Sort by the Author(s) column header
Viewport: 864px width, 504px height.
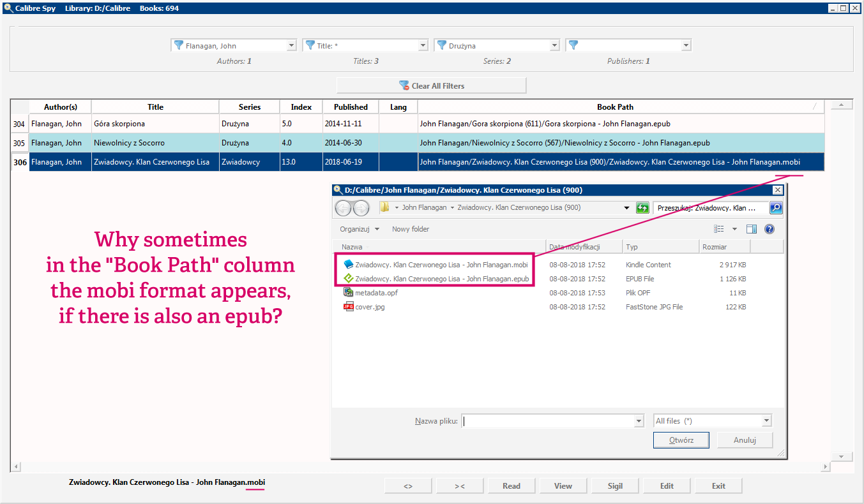pyautogui.click(x=61, y=107)
